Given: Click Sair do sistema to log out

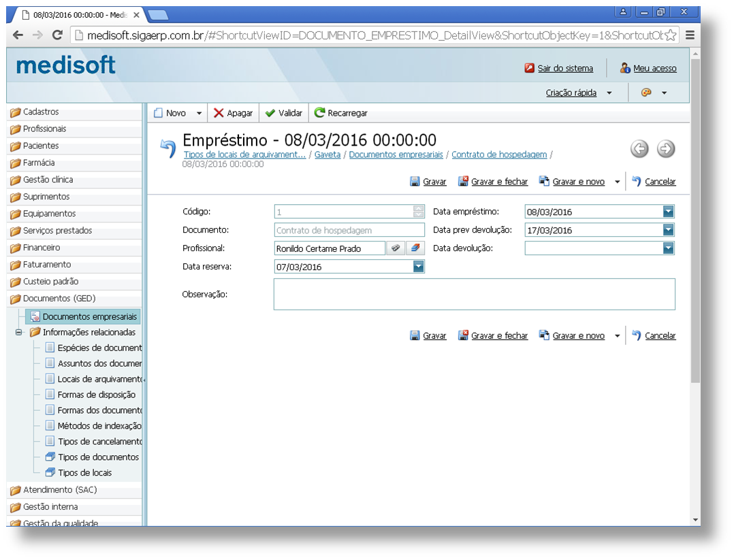Looking at the screenshot, I should click(x=566, y=68).
